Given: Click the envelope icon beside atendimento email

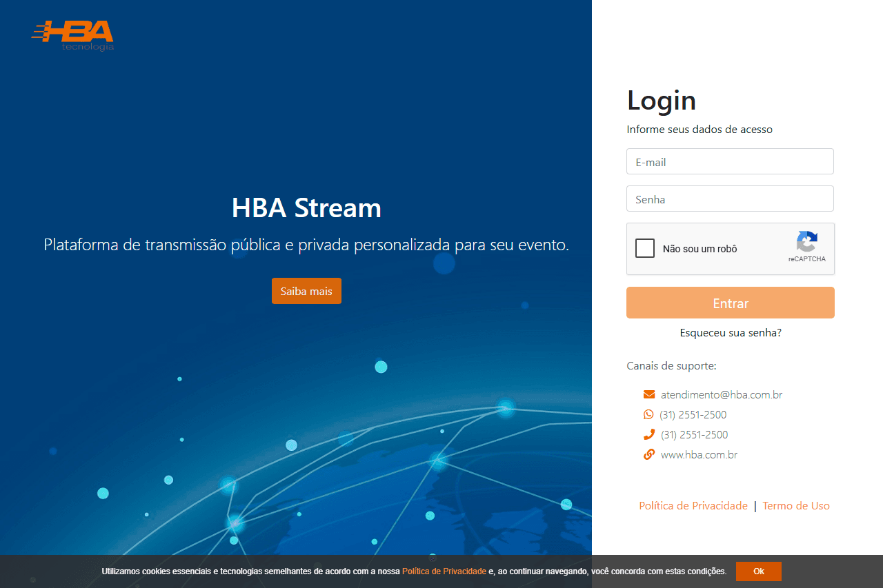Looking at the screenshot, I should coord(649,395).
